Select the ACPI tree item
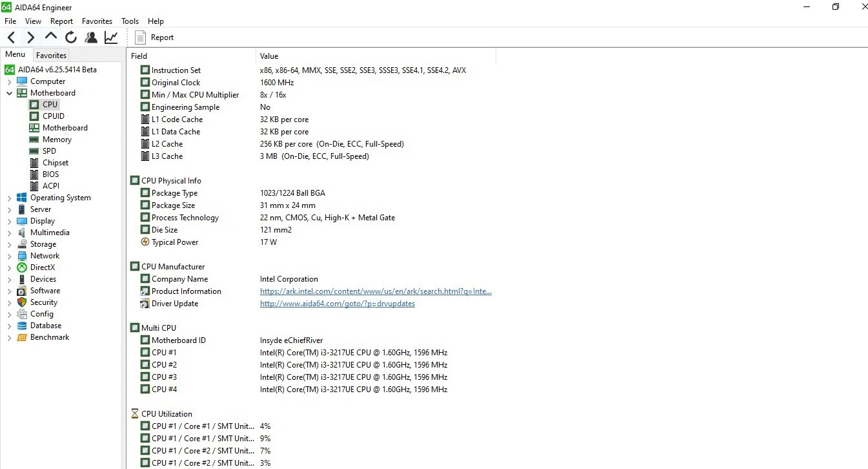Viewport: 868px width, 469px height. point(51,186)
